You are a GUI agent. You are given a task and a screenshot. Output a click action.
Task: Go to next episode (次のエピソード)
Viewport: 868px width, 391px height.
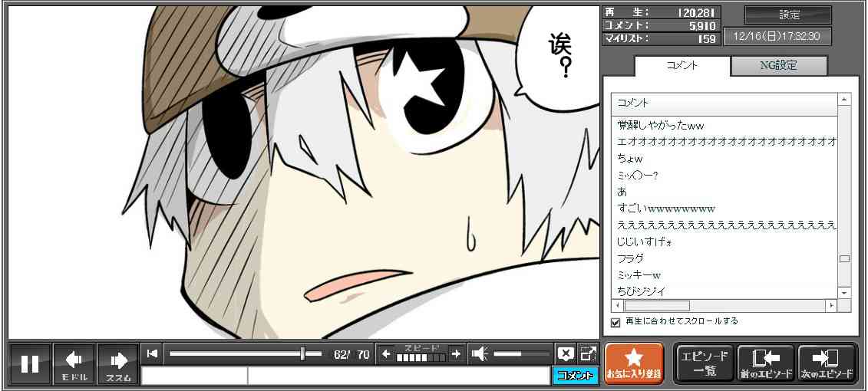click(827, 363)
